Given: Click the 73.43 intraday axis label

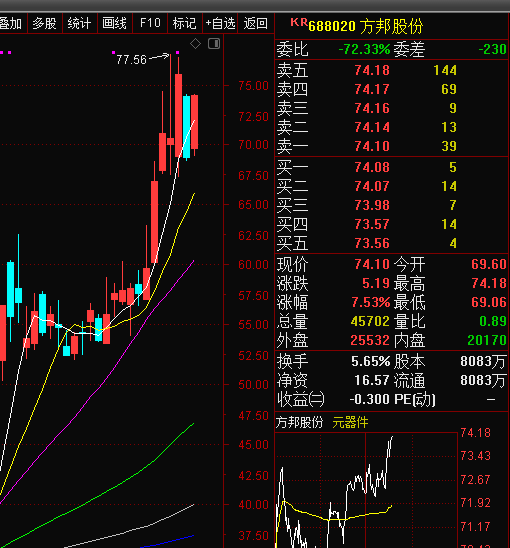Looking at the screenshot, I should [x=476, y=456].
